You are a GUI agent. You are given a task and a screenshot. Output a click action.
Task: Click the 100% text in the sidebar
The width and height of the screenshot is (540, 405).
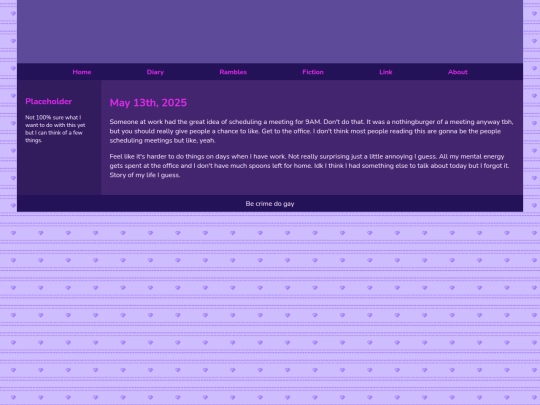pyautogui.click(x=43, y=117)
